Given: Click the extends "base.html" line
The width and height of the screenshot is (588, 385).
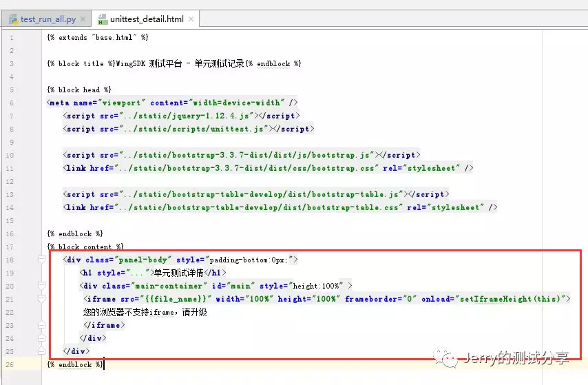Looking at the screenshot, I should [x=98, y=37].
